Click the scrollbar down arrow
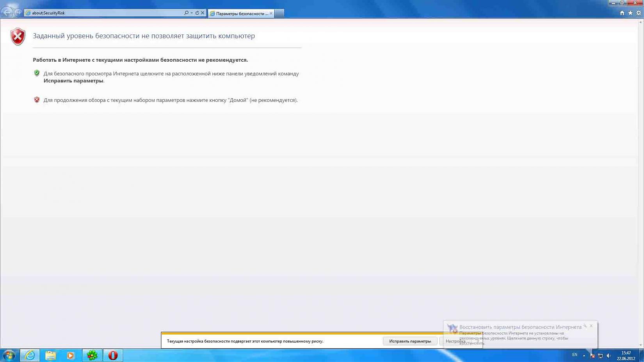This screenshot has width=644, height=362. [640, 345]
